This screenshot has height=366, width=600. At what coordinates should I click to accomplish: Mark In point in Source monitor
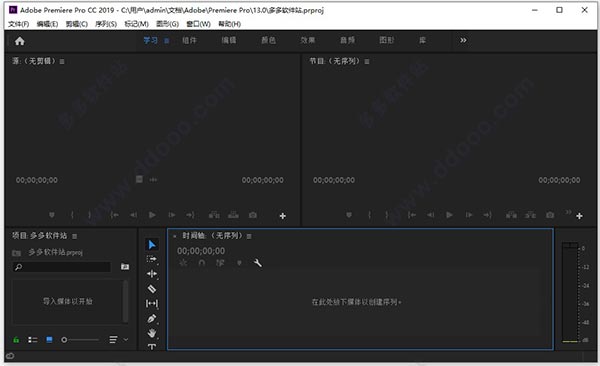(72, 215)
